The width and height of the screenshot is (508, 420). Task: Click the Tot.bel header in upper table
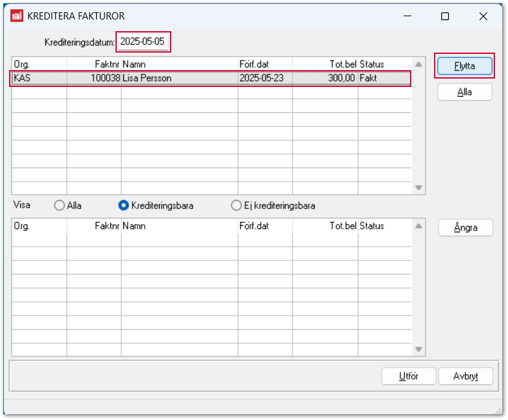coord(325,64)
